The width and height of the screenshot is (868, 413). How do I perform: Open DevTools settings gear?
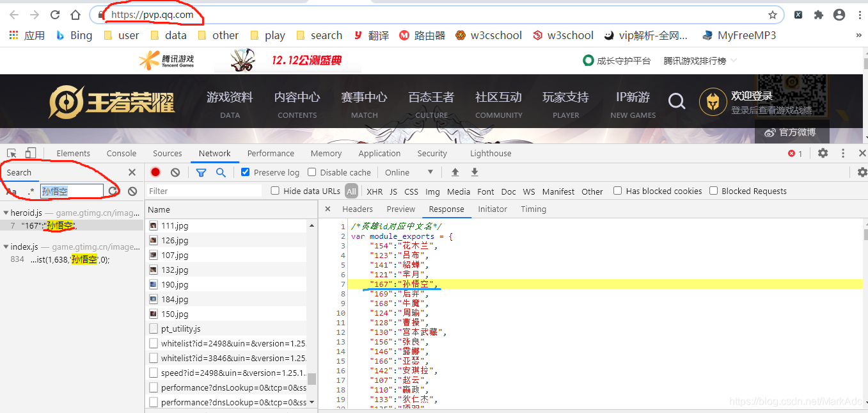tap(823, 153)
